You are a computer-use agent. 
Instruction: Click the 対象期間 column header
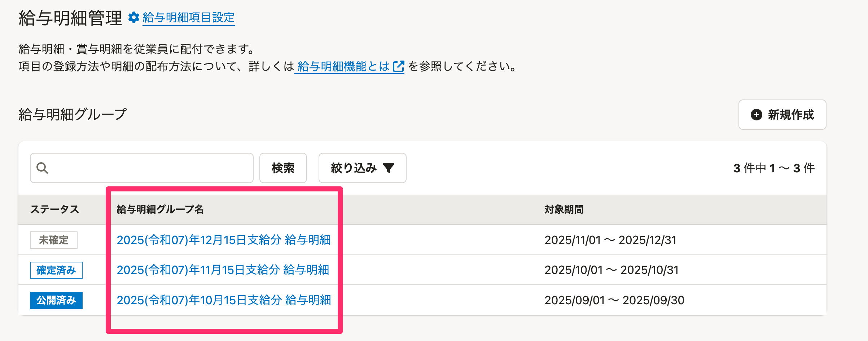tap(564, 209)
